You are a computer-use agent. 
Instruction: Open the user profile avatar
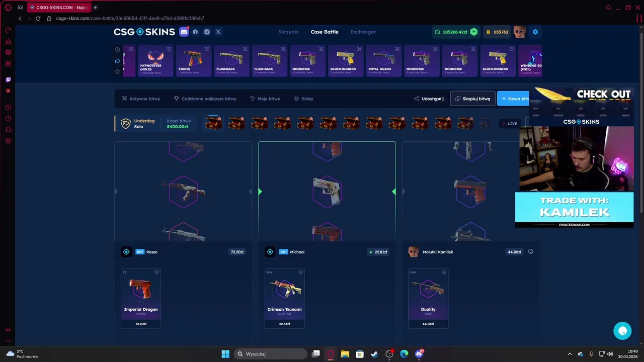tap(520, 32)
